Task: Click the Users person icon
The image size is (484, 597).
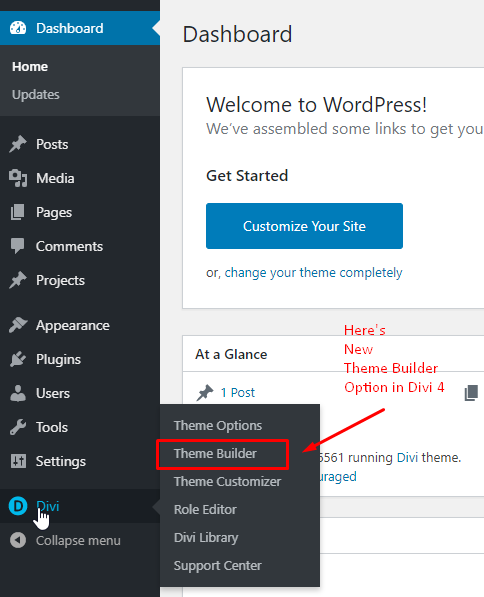Action: pos(18,393)
